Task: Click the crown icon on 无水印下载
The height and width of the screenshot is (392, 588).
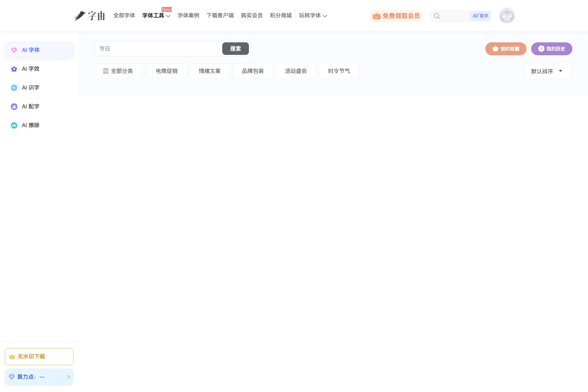Action: [x=12, y=357]
